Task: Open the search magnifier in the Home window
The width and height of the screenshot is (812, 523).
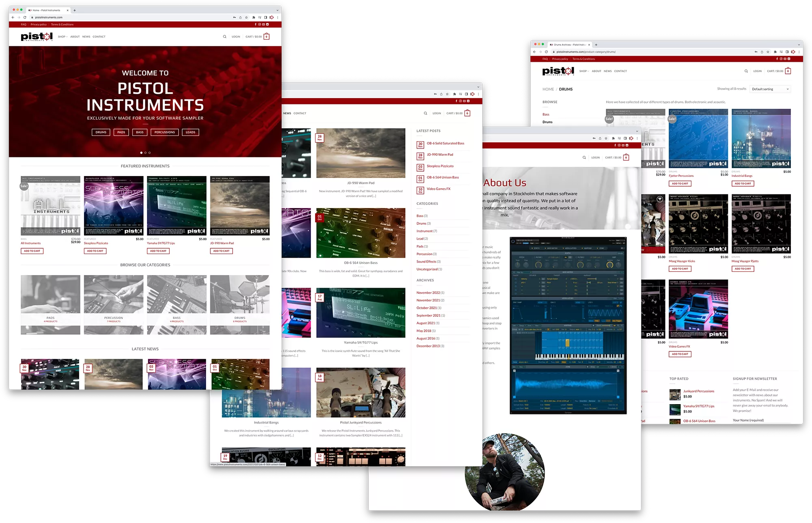Action: 225,37
